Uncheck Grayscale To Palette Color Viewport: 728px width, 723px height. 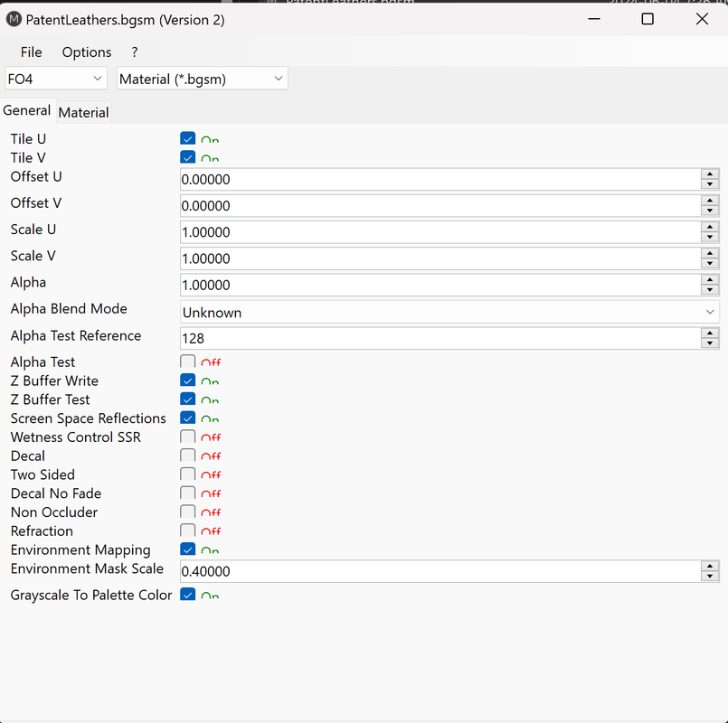[x=187, y=594]
